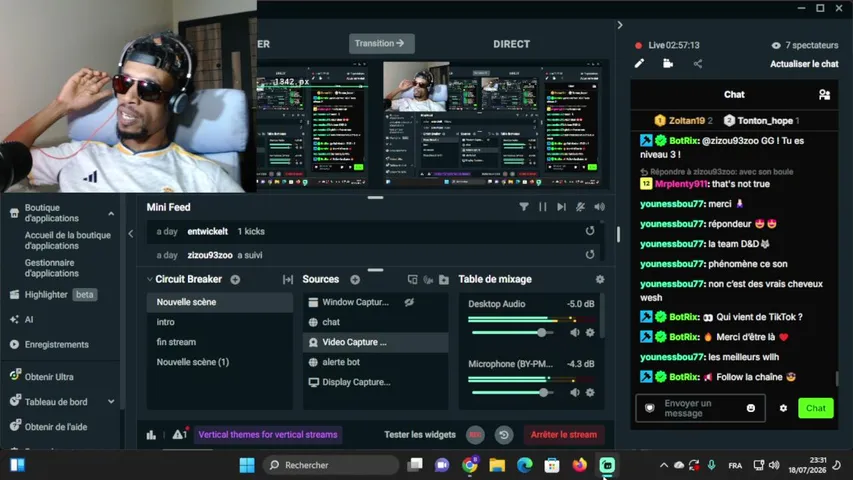This screenshot has width=853, height=480.
Task: Mute the Microphone channel
Action: (574, 392)
